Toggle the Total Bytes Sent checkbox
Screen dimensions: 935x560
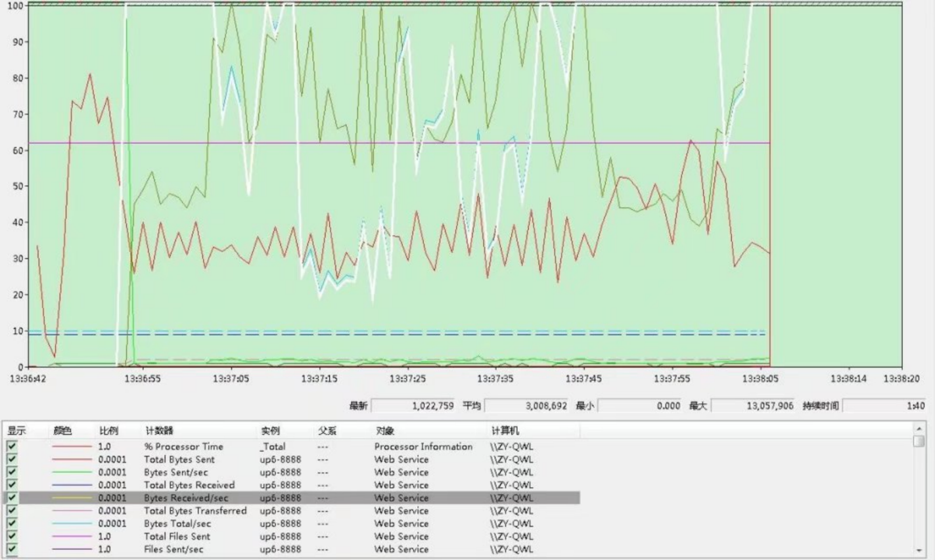pyautogui.click(x=12, y=460)
